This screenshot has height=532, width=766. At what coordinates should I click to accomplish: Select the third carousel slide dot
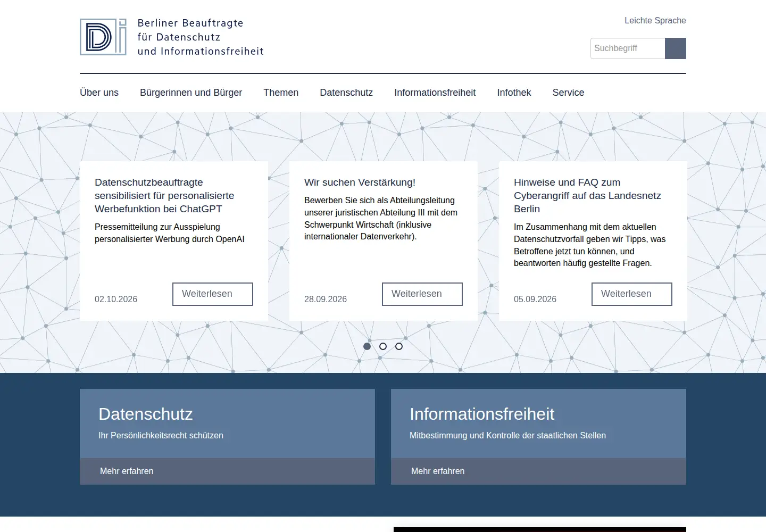(399, 346)
